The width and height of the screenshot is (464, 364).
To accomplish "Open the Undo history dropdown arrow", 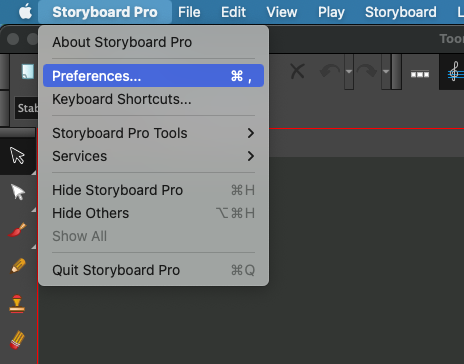I will (x=349, y=72).
